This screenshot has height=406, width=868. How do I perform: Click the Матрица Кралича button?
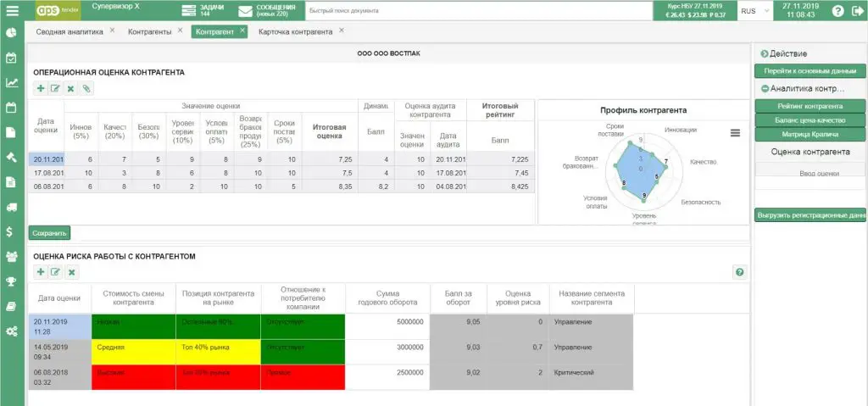tap(810, 134)
